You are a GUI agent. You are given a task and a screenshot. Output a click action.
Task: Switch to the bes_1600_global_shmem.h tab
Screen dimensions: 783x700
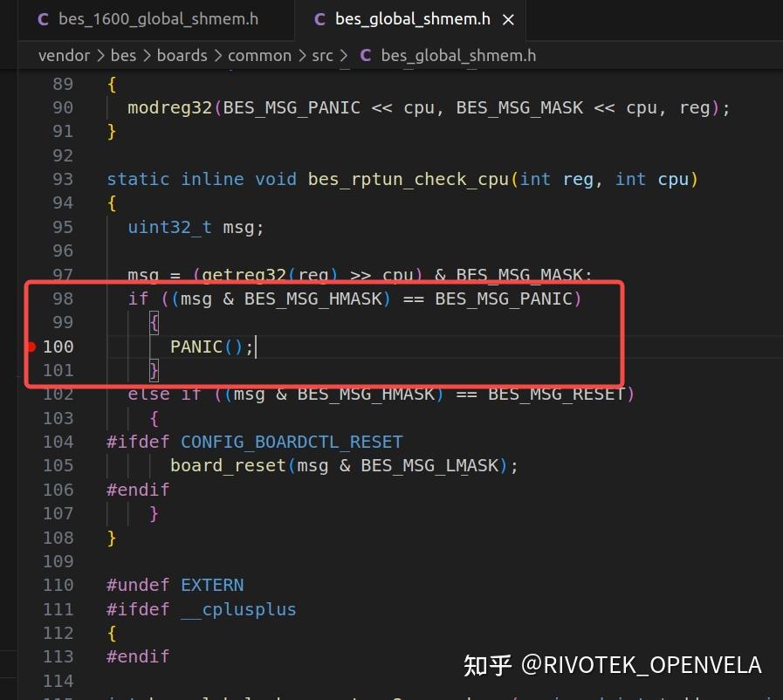tap(157, 18)
